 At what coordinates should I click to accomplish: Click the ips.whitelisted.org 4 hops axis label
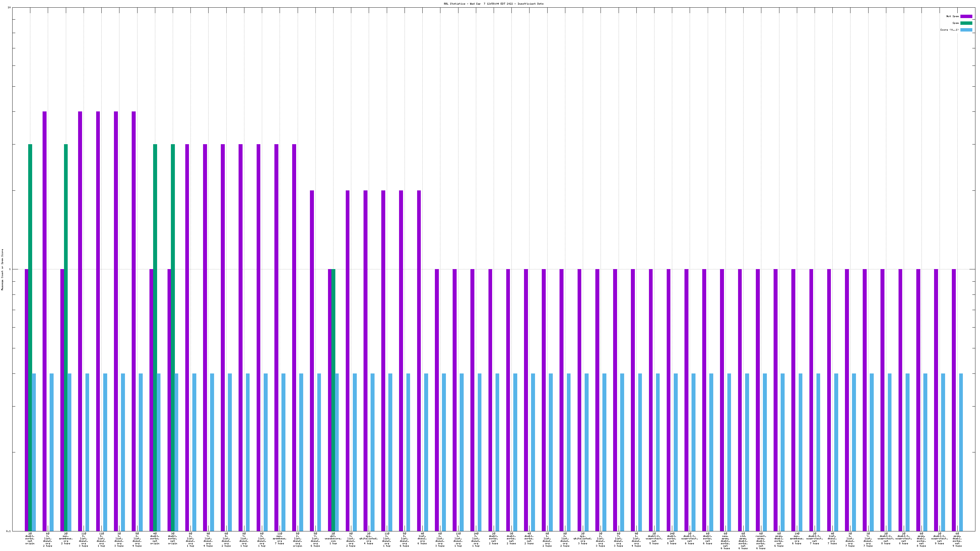(369, 538)
